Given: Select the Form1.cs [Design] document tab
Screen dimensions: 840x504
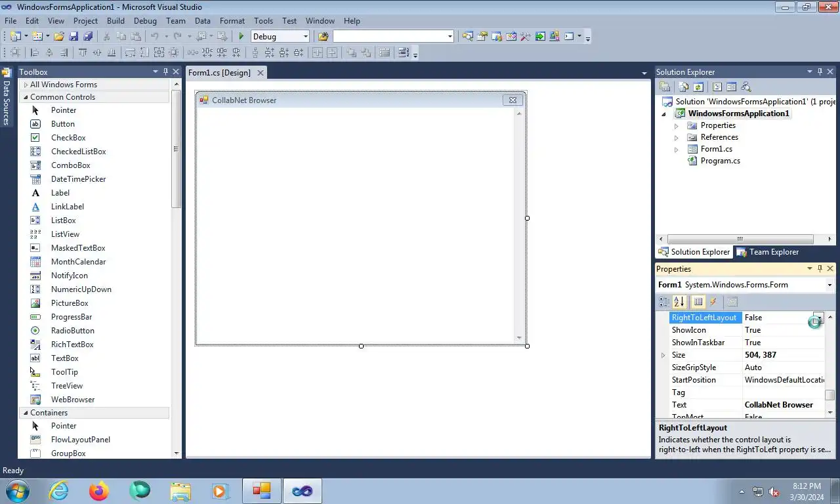Looking at the screenshot, I should [x=219, y=73].
